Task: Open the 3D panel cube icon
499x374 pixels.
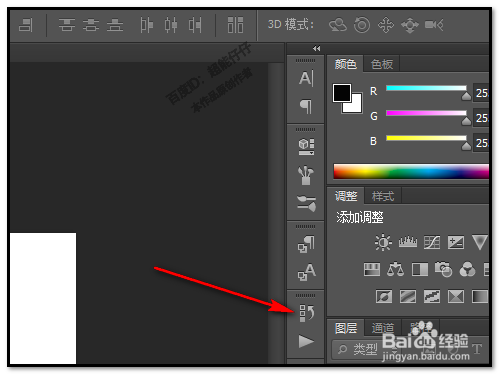Action: (x=306, y=147)
